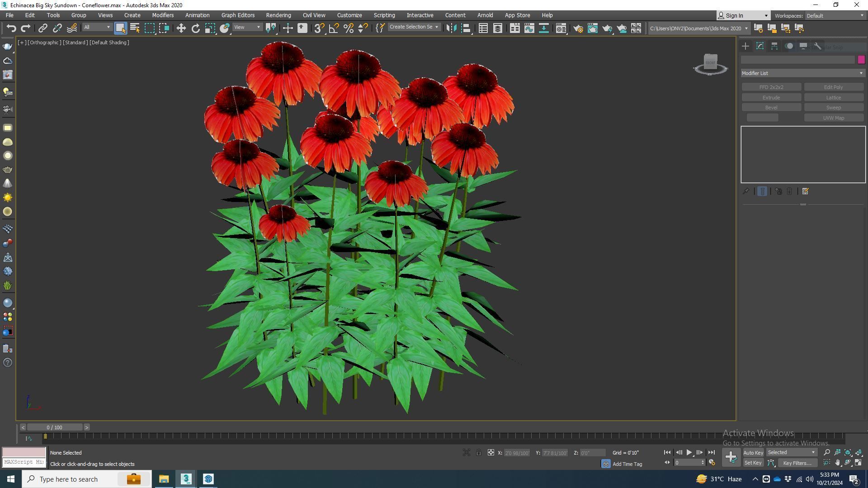Open the Modifiers menu

[x=163, y=15]
